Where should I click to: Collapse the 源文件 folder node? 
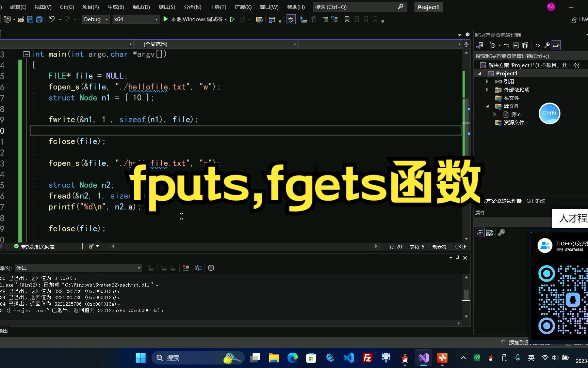[x=487, y=106]
